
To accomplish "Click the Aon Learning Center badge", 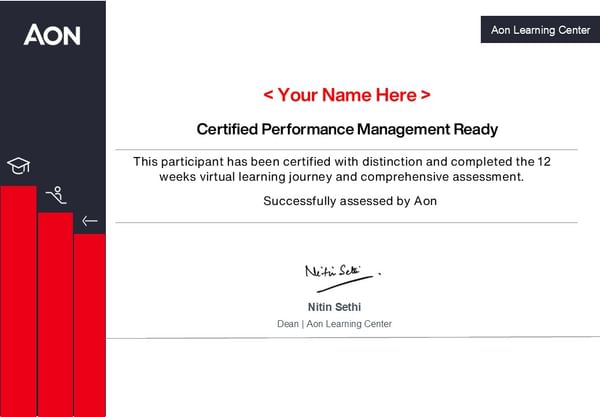I will (540, 30).
